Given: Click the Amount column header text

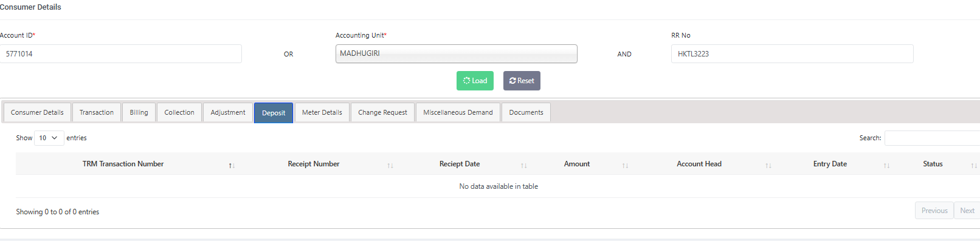Looking at the screenshot, I should click(x=577, y=164).
